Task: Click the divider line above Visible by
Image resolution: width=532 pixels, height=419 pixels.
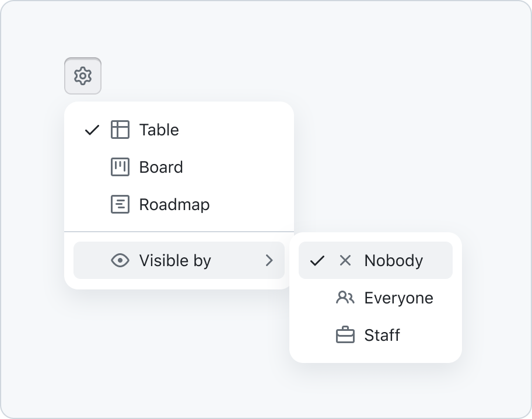Action: (179, 232)
